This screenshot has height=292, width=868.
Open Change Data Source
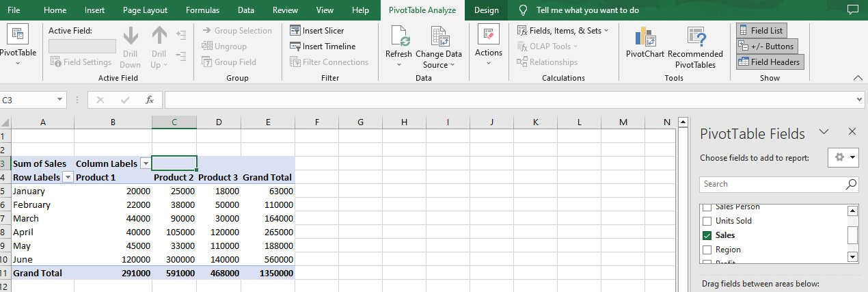click(x=439, y=47)
